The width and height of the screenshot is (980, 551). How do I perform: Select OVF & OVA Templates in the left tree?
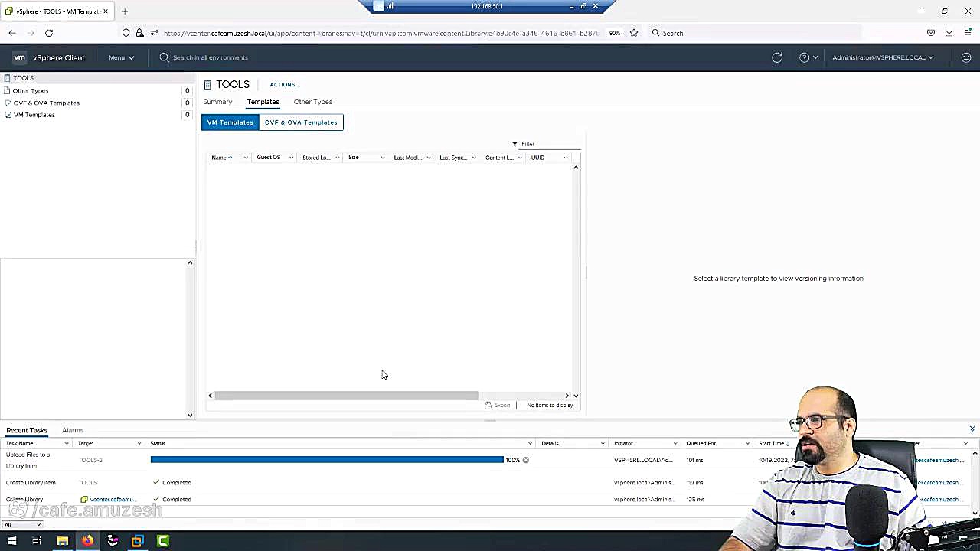[46, 103]
